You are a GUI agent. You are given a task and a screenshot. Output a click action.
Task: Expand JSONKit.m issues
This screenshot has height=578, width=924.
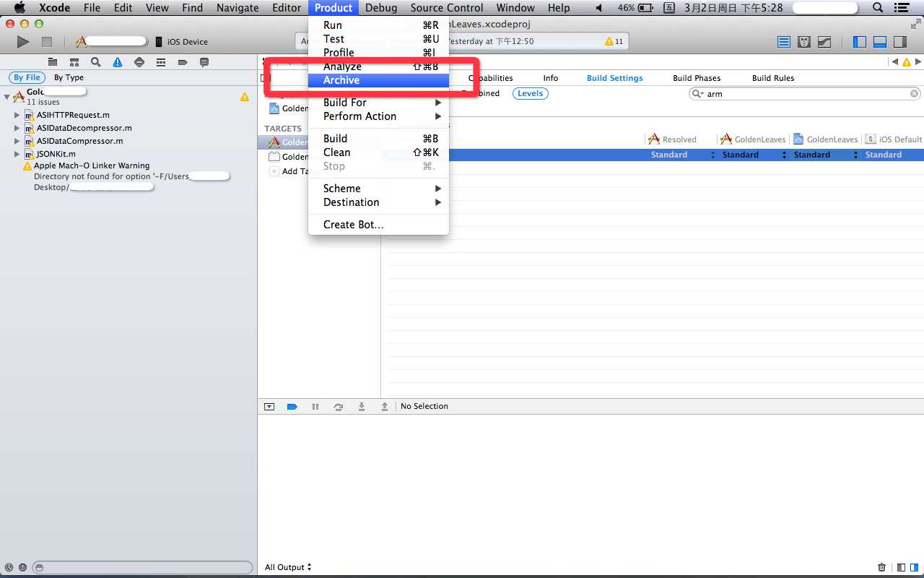point(17,154)
